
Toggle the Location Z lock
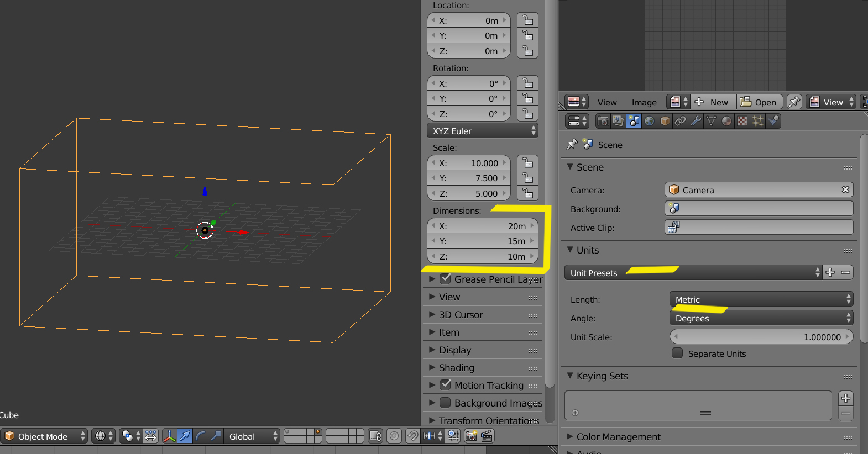[528, 51]
